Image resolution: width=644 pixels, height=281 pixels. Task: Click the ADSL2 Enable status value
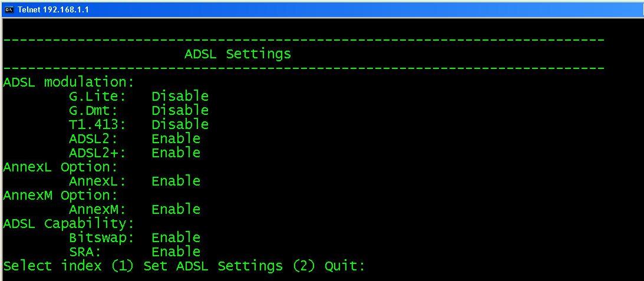pyautogui.click(x=176, y=138)
